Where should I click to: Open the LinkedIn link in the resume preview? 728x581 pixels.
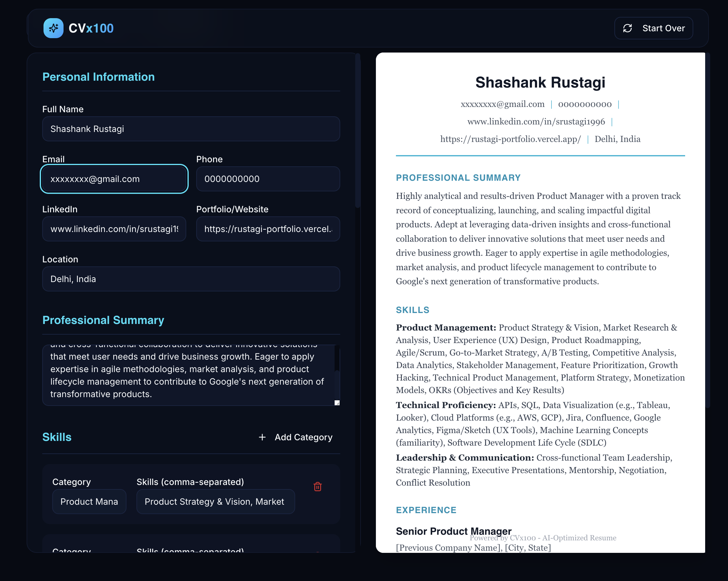[536, 122]
